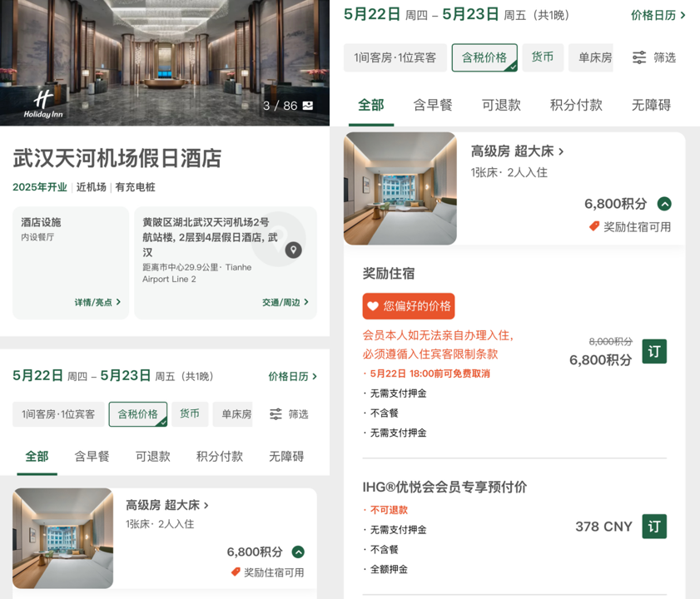Open 1间客房·1位宾客 selector in the right panel

point(395,57)
